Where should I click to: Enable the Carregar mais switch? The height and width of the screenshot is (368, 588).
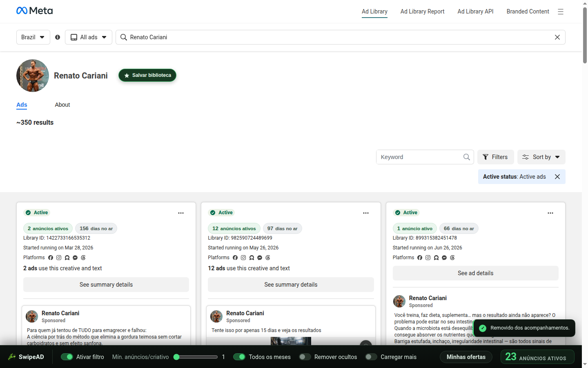(x=371, y=357)
